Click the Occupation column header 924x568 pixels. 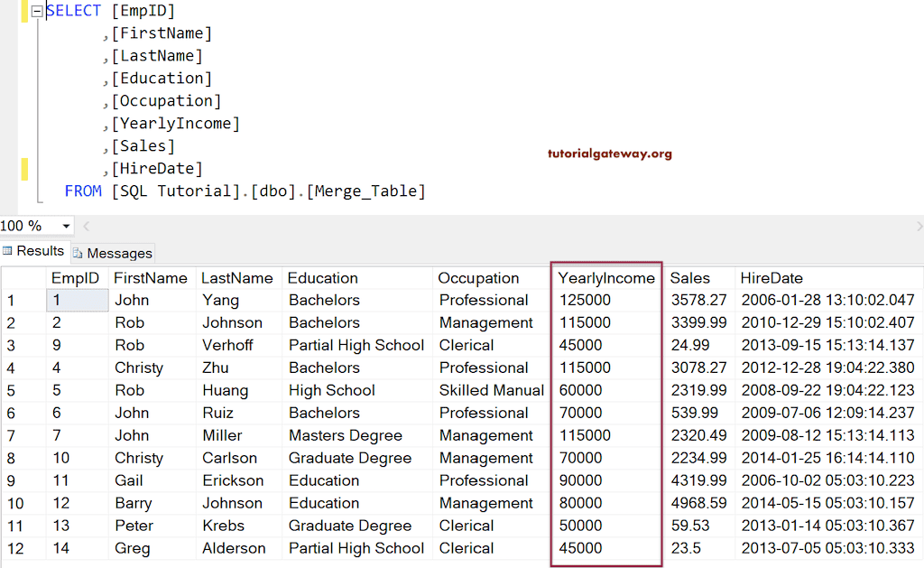pyautogui.click(x=478, y=277)
